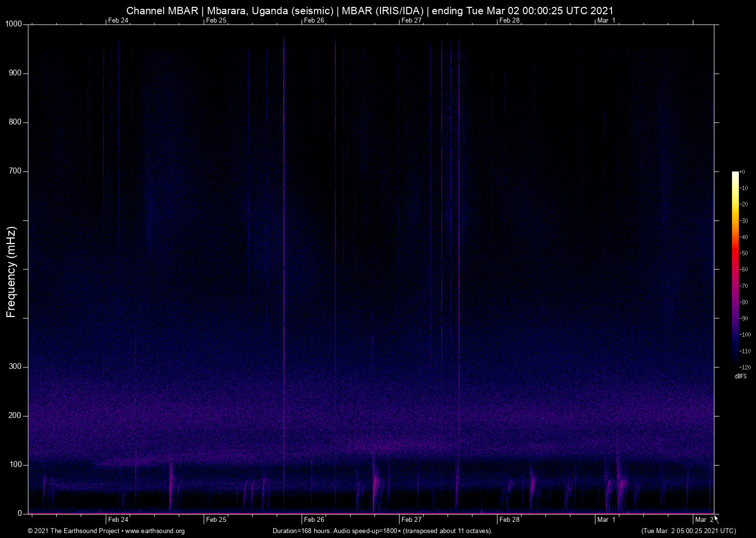Click the dBFS color scale bar

[735, 269]
